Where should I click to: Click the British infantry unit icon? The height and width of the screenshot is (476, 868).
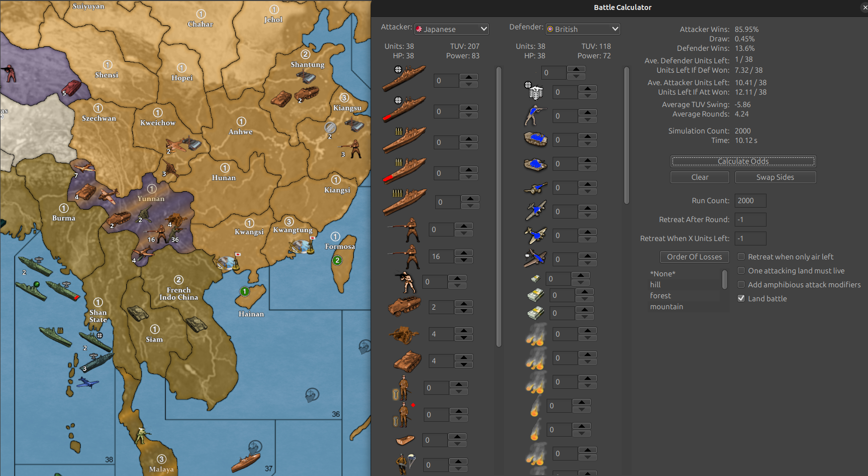click(x=535, y=116)
